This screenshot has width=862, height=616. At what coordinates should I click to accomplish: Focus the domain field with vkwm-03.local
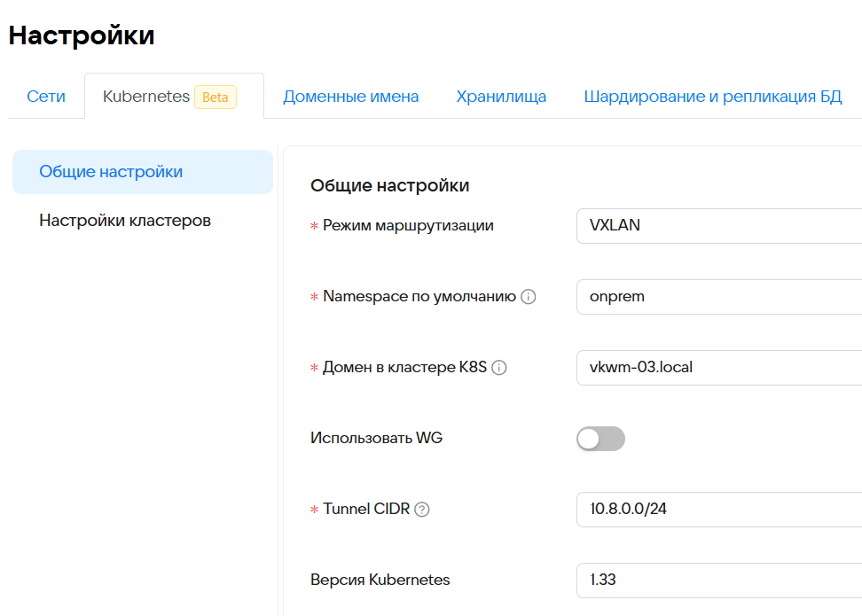tap(719, 368)
